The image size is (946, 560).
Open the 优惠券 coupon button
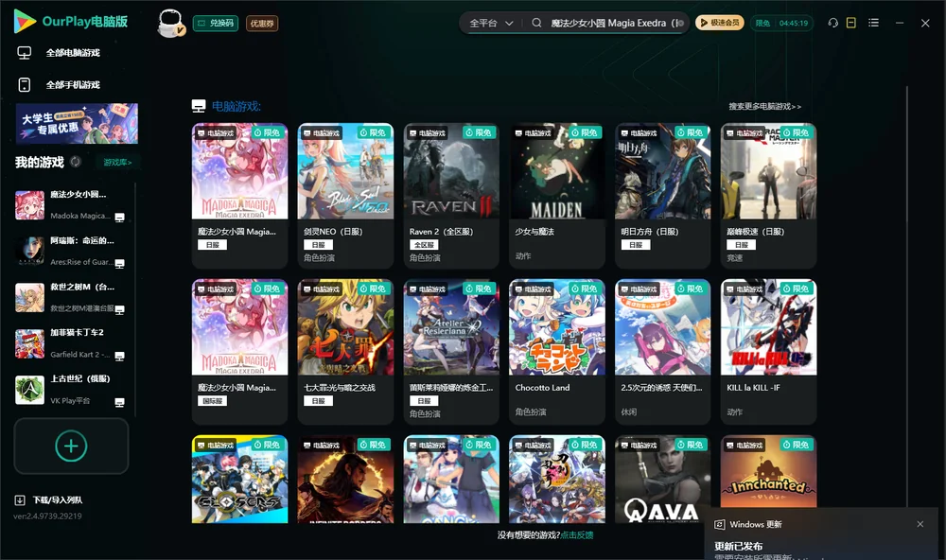262,24
